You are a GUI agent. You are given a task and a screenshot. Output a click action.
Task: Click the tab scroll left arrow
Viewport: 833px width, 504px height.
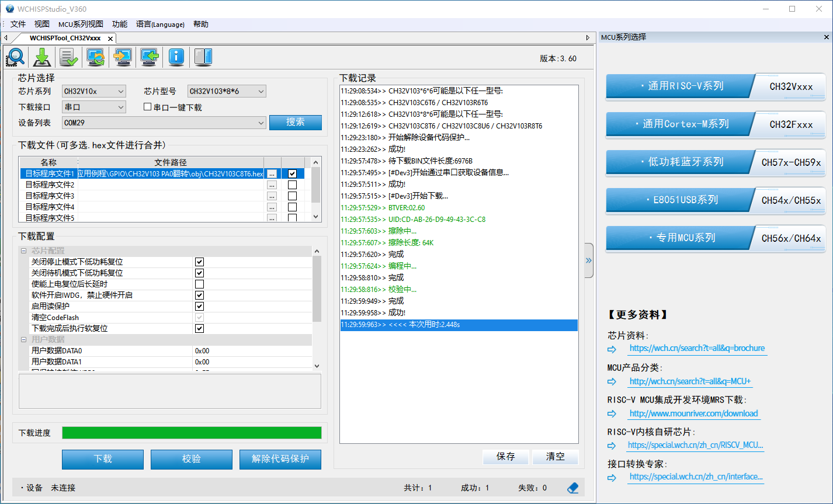click(x=5, y=37)
